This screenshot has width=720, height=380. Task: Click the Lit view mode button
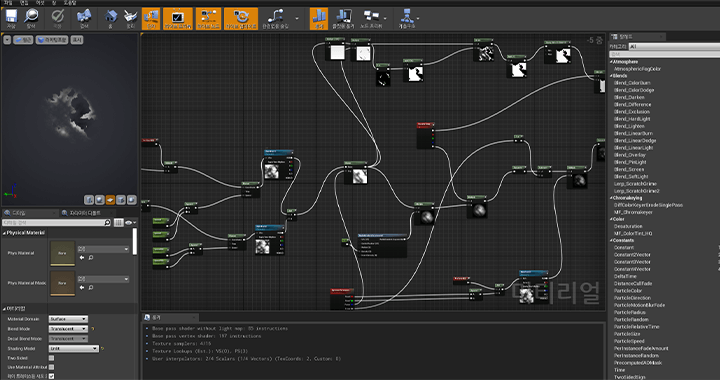point(52,40)
